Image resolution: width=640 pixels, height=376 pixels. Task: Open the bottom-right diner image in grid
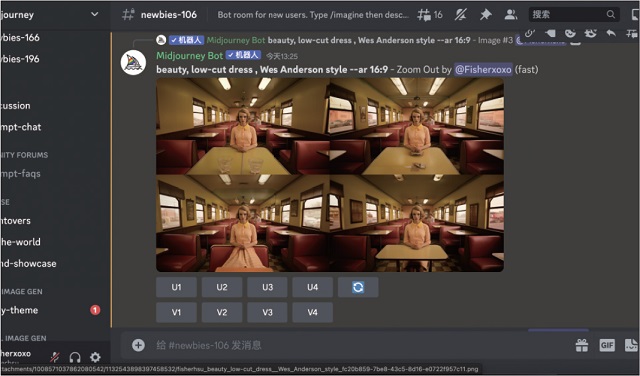click(417, 223)
